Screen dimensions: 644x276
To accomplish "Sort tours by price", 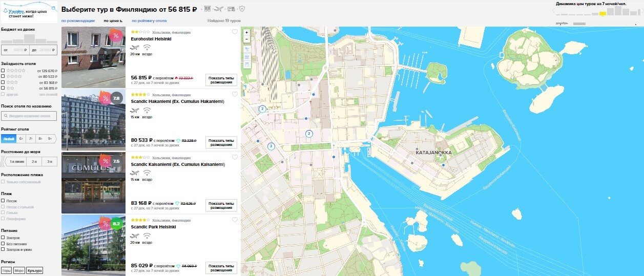I will tap(113, 21).
